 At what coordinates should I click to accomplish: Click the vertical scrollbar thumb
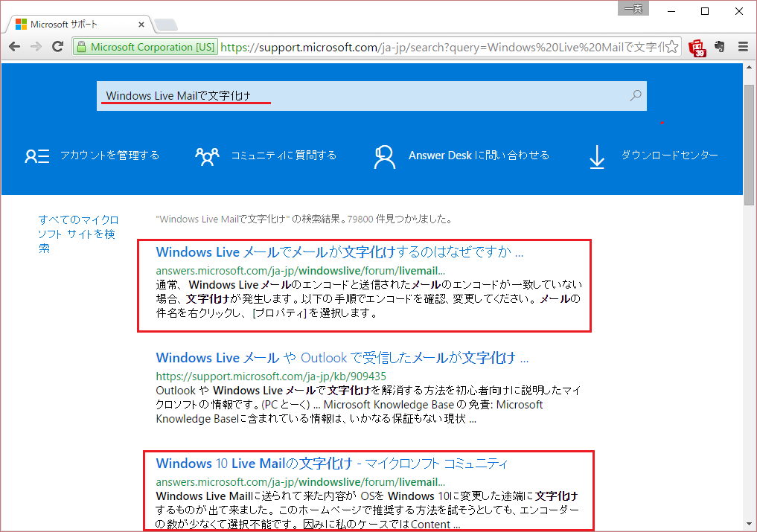(750, 145)
